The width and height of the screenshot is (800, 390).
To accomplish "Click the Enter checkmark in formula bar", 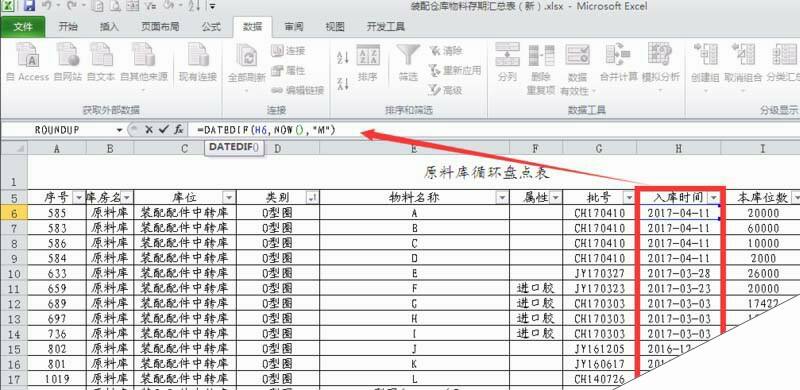I will pyautogui.click(x=163, y=130).
